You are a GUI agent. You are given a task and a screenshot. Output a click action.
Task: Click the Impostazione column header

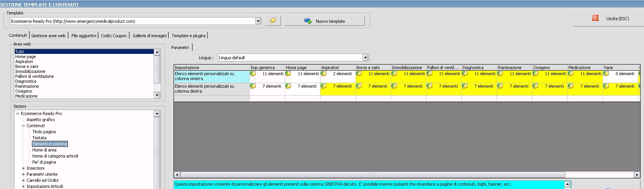(212, 68)
